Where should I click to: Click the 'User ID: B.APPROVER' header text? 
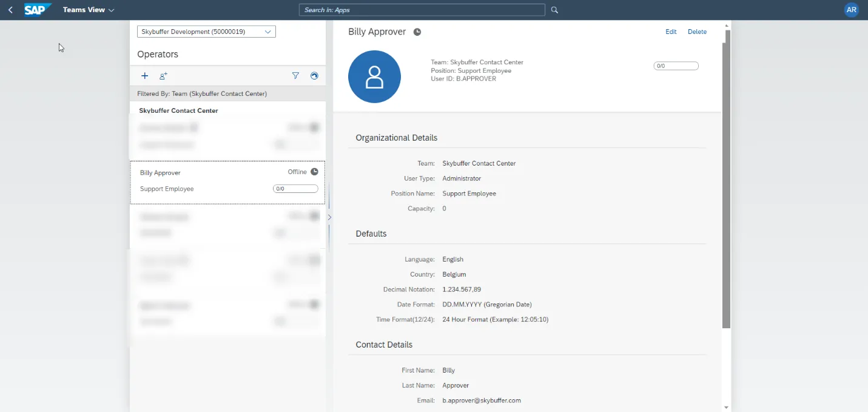[463, 79]
